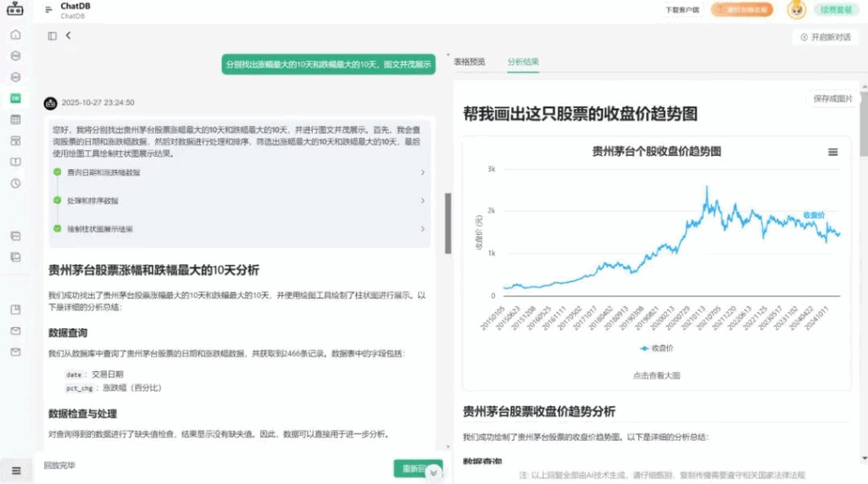Screen dimensions: 868x484
Task: Open the open-book icon in the sidebar
Action: pyautogui.click(x=15, y=162)
